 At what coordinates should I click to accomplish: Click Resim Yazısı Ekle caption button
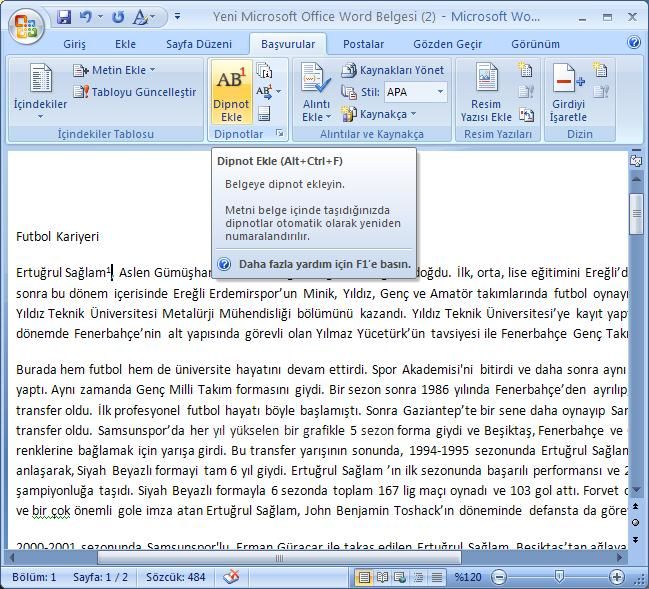(x=486, y=93)
